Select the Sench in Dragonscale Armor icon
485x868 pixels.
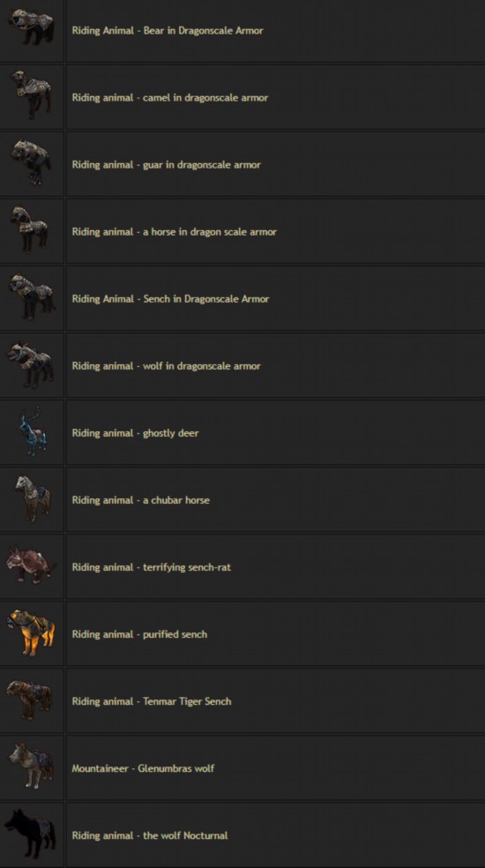[x=32, y=296]
